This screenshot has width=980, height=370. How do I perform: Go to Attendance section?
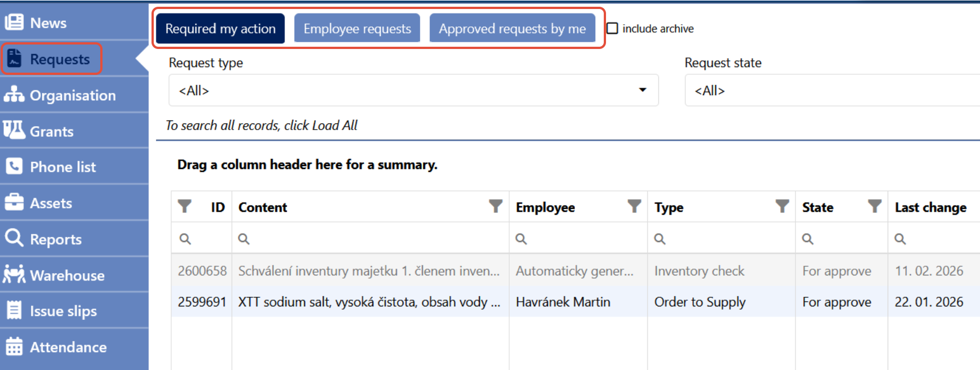pos(74,346)
